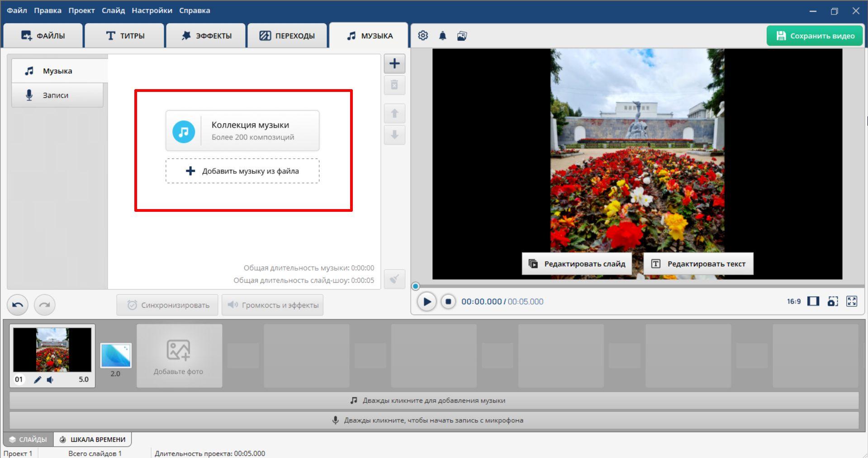Switch to the ПЕРЕХОДЫ tab
The height and width of the screenshot is (458, 868).
287,36
